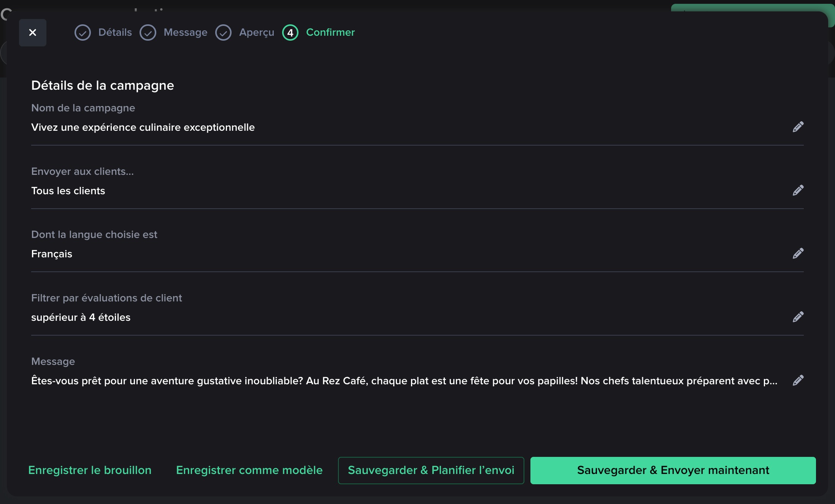Go back to the Détails step
The width and height of the screenshot is (835, 504).
click(x=115, y=32)
